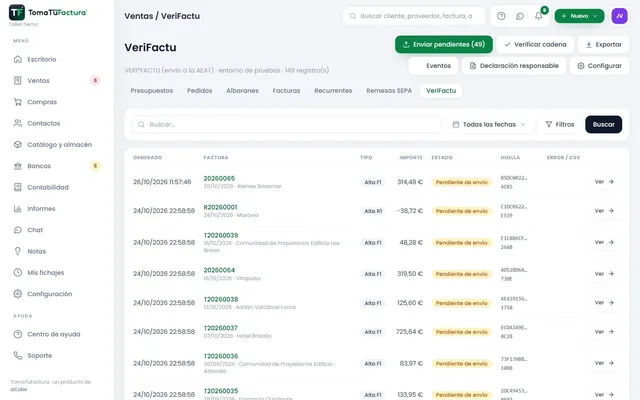Go to Contabilidad section
This screenshot has width=640, height=400.
tap(48, 187)
